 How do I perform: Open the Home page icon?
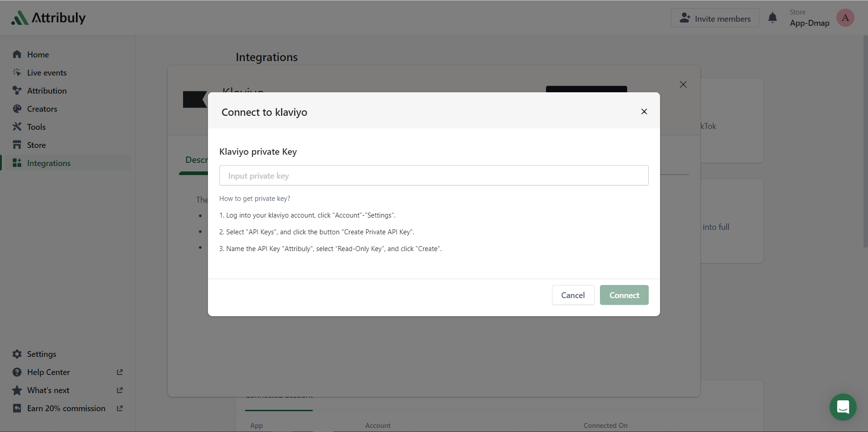coord(17,54)
